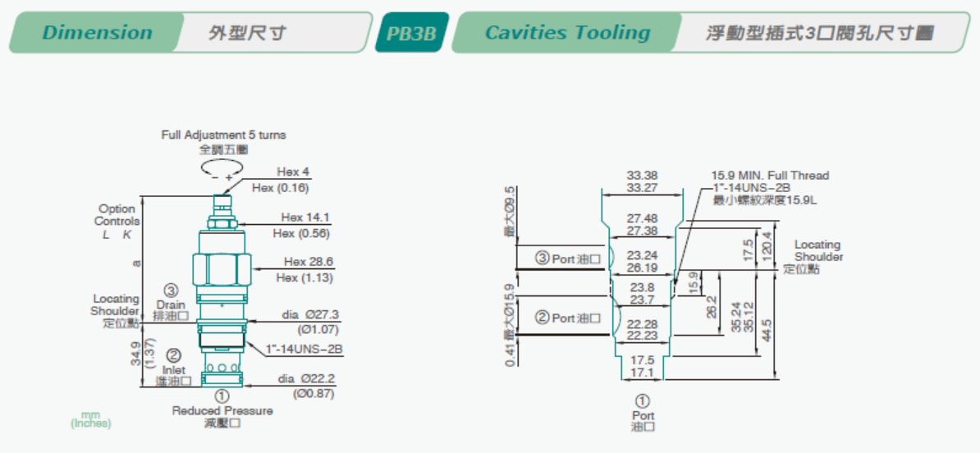Viewport: 980px width, 453px height.
Task: Select the 'Hex 28.6' dimension label
Action: 308,262
